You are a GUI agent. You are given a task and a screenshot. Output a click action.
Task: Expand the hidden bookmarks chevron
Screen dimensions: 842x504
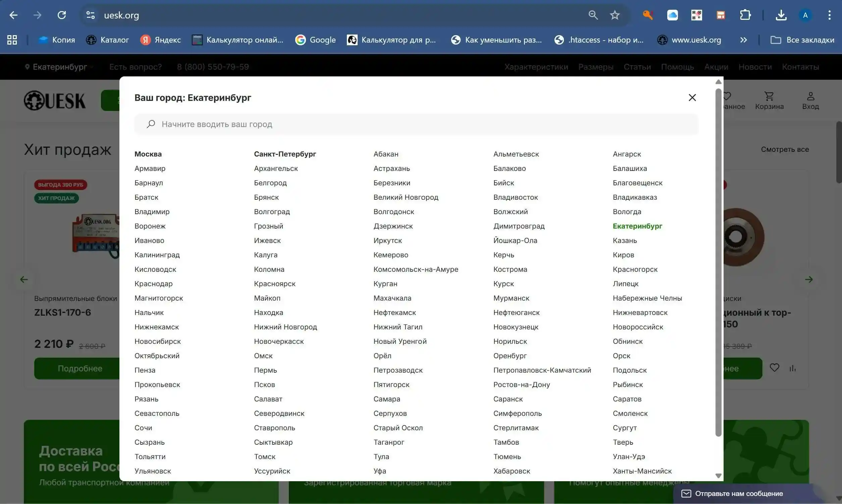tap(743, 40)
